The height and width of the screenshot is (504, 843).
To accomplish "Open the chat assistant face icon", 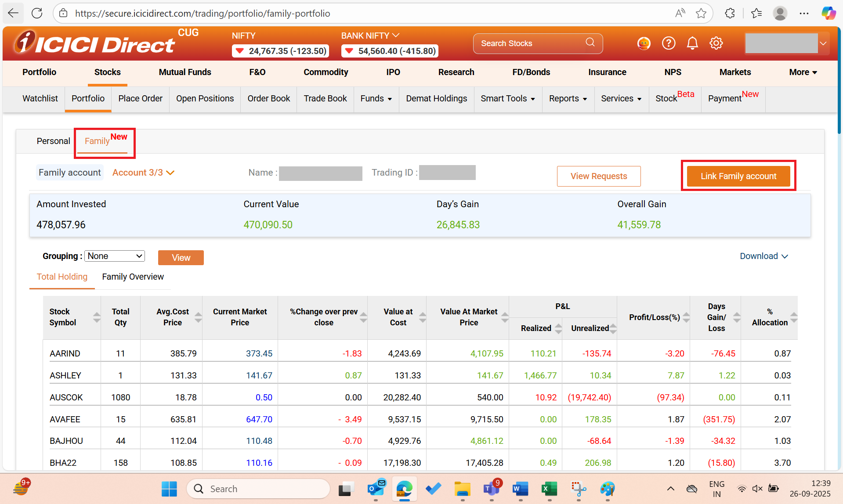I will [x=644, y=43].
